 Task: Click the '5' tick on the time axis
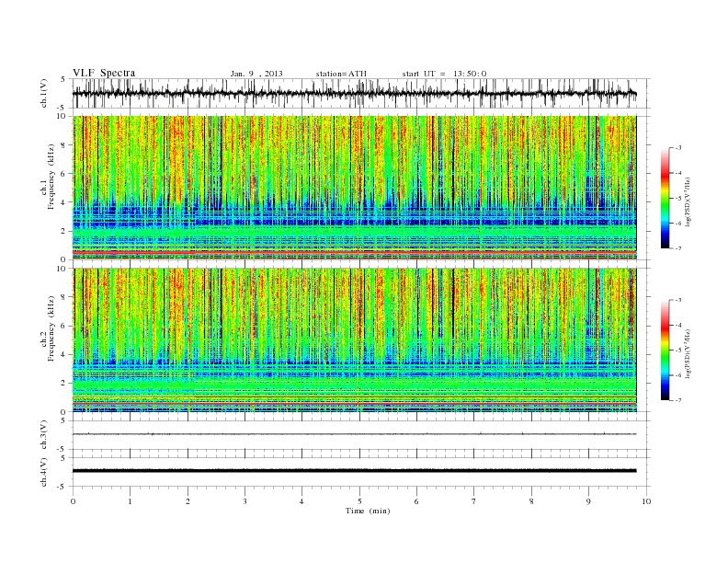[359, 501]
